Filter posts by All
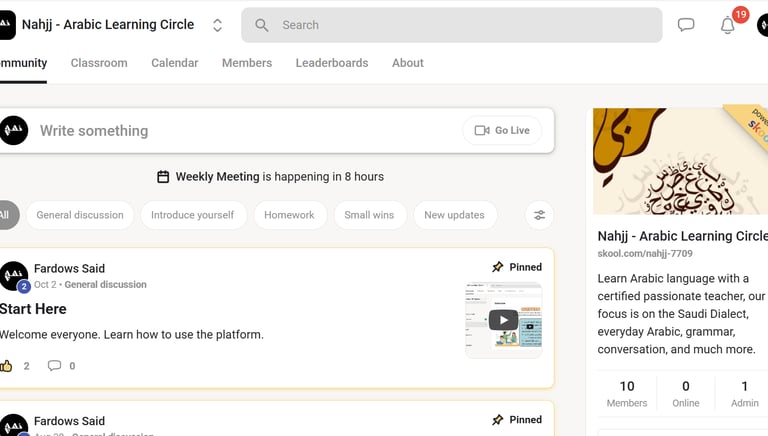Viewport: 768px width, 436px height. click(x=9, y=215)
